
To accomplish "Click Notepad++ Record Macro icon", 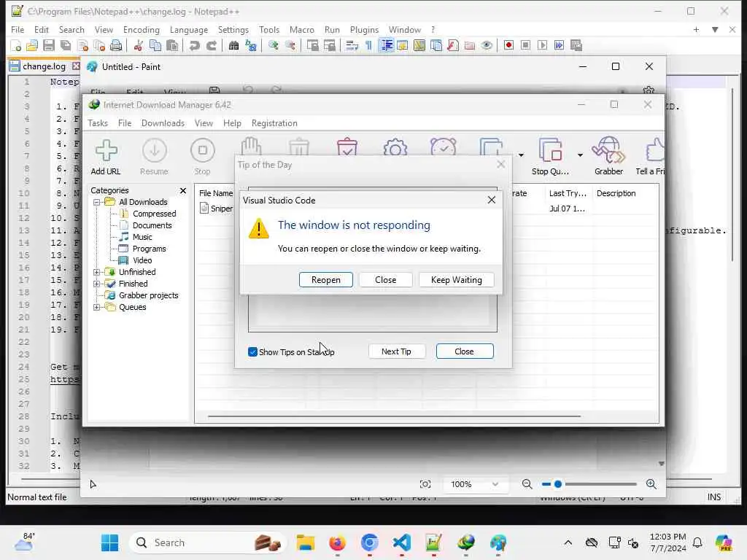I will [x=508, y=46].
